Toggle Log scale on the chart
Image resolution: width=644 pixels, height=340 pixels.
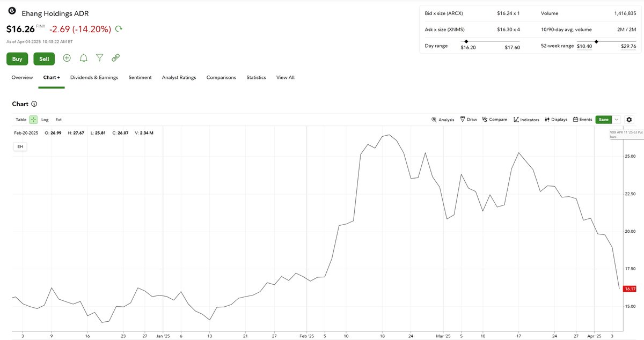coord(45,120)
